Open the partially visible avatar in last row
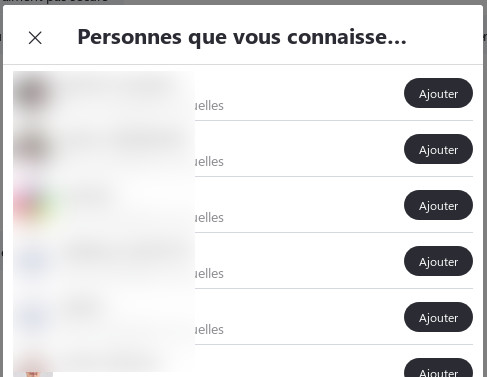The height and width of the screenshot is (377, 487). [x=33, y=368]
